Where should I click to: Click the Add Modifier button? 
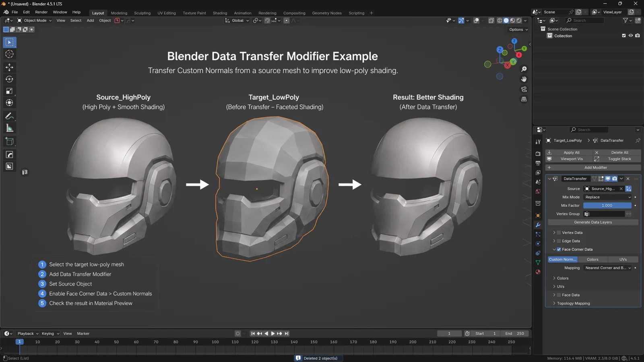click(593, 168)
